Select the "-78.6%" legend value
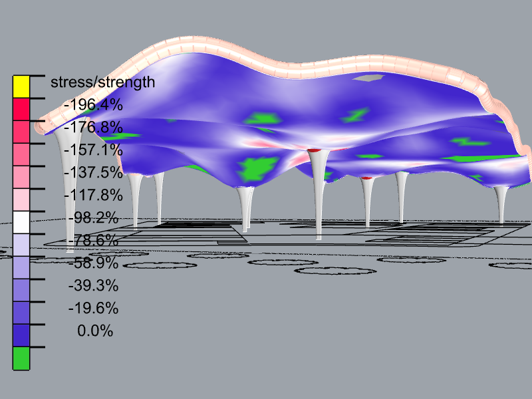This screenshot has width=532, height=399. 93,240
